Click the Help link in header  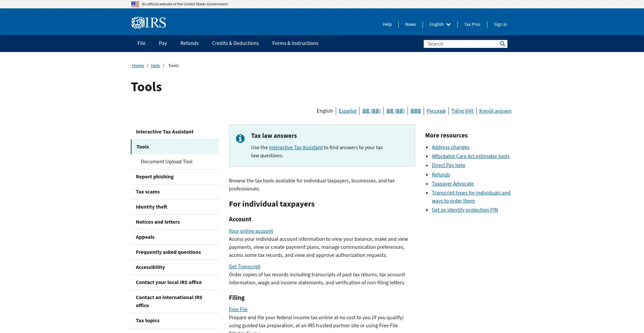point(387,24)
